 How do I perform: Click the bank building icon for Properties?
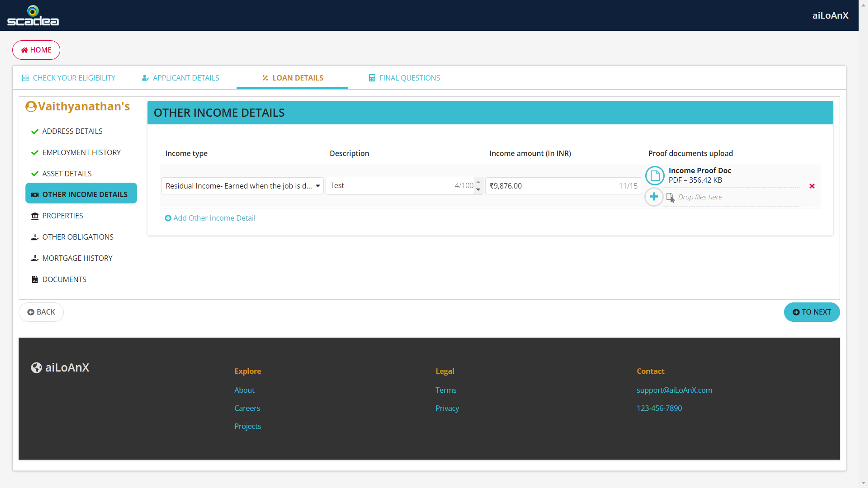point(35,216)
